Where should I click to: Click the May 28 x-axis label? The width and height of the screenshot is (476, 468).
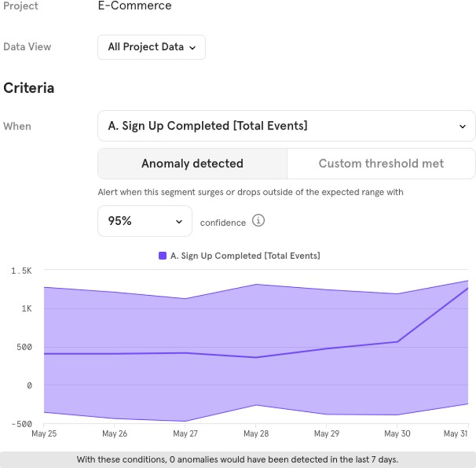(256, 434)
